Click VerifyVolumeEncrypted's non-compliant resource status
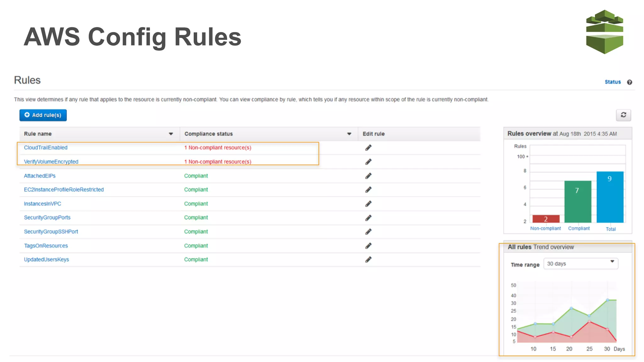644x362 pixels. coord(218,162)
